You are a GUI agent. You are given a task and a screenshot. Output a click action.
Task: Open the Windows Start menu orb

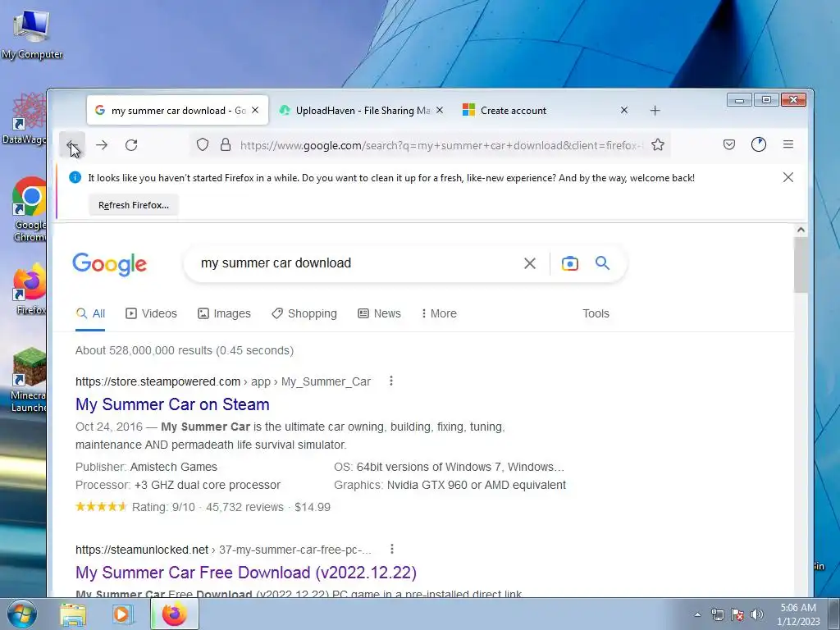[x=21, y=614]
